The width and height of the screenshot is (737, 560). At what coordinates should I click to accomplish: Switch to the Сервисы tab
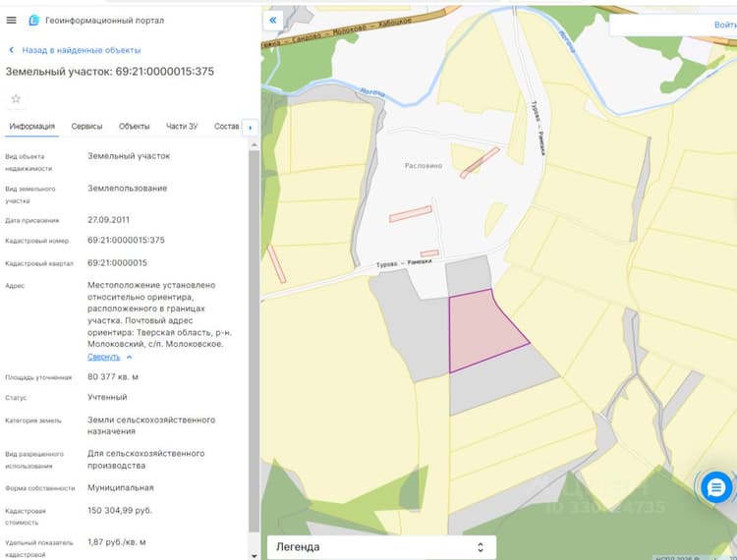(86, 127)
